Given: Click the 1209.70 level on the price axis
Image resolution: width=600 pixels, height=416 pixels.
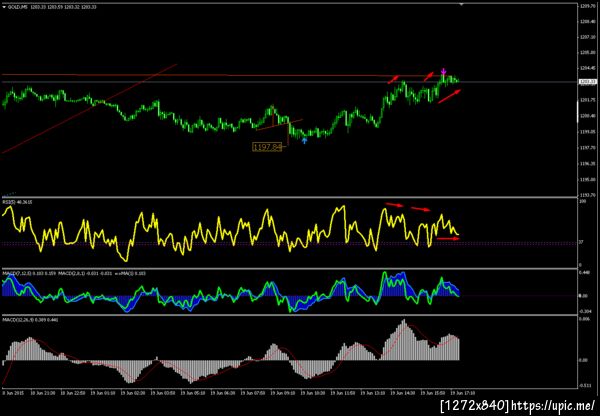Looking at the screenshot, I should (587, 6).
